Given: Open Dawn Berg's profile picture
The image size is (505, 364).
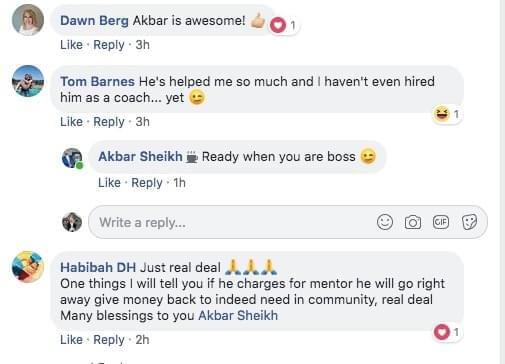Looking at the screenshot, I should pos(28,20).
